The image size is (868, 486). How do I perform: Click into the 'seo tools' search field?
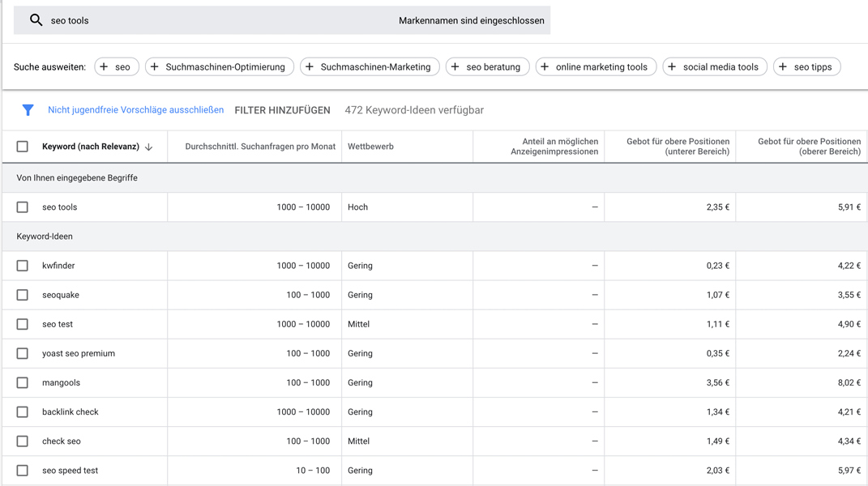tap(282, 20)
